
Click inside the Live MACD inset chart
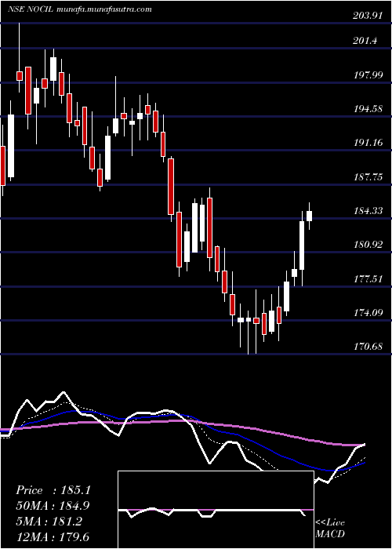[216, 510]
